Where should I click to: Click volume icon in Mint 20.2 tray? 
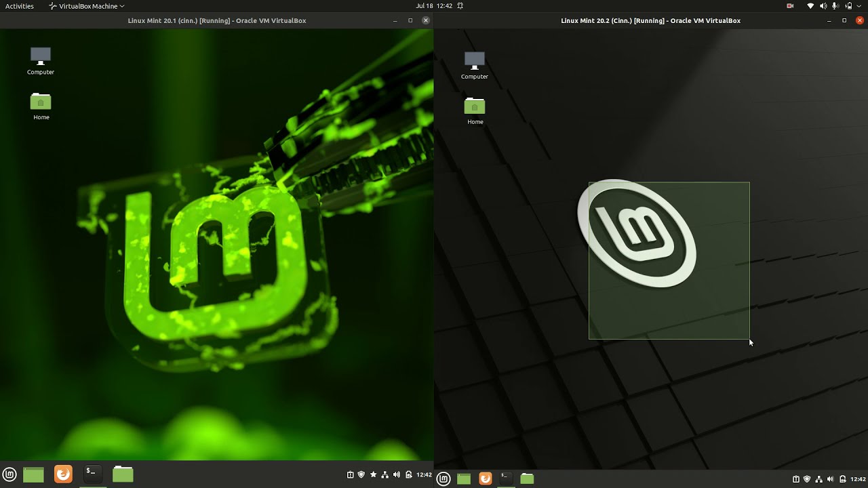tap(830, 479)
